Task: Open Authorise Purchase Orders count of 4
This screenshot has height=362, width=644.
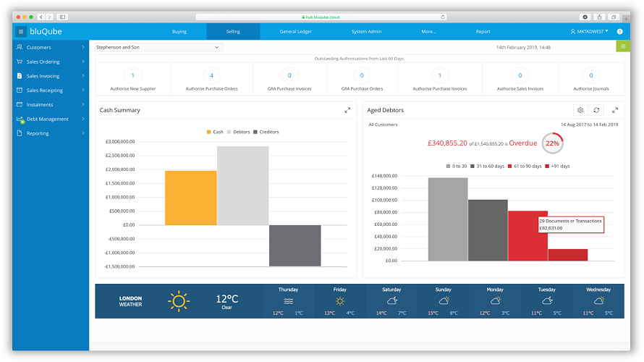Action: coord(211,75)
